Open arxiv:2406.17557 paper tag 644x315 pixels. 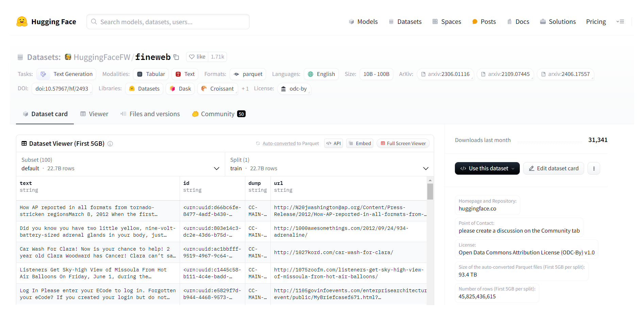coord(565,74)
